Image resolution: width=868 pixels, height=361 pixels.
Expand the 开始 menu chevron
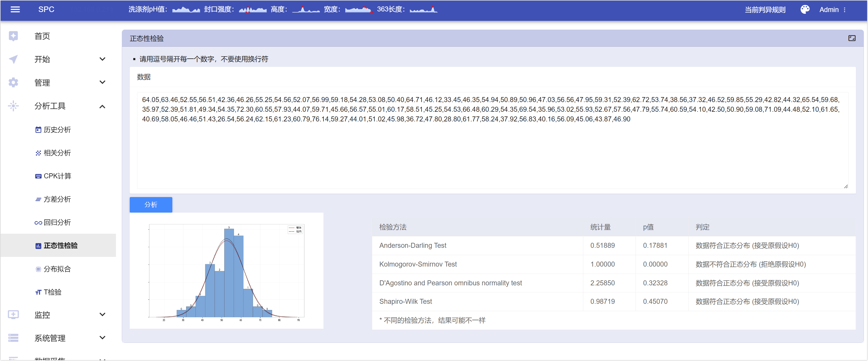[102, 59]
